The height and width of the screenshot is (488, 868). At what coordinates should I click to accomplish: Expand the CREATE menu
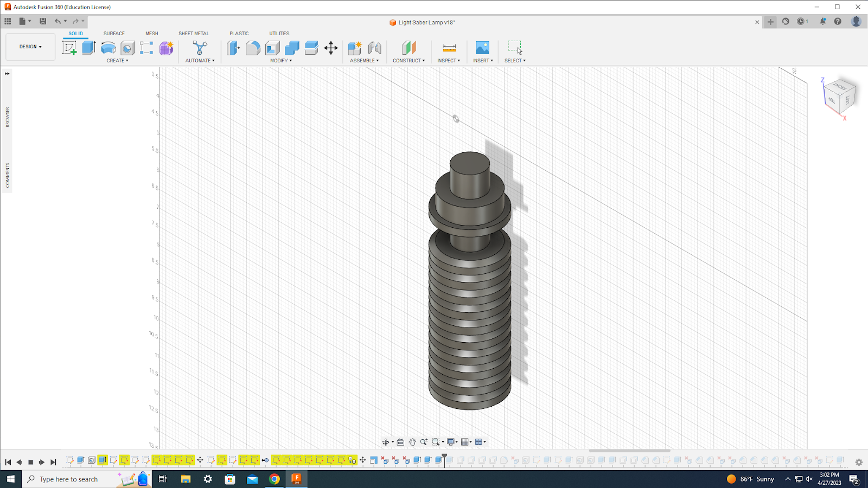click(x=118, y=61)
